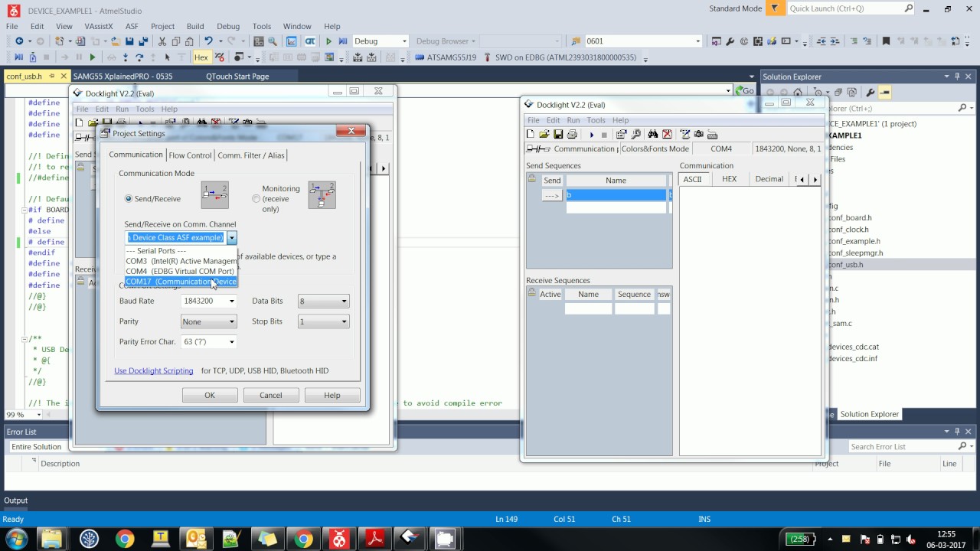Clear communication window icon in right Docklight
Image resolution: width=980 pixels, height=551 pixels.
tap(667, 134)
